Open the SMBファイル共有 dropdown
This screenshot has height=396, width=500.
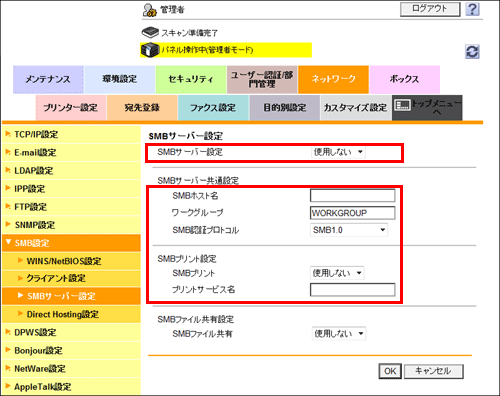click(339, 334)
